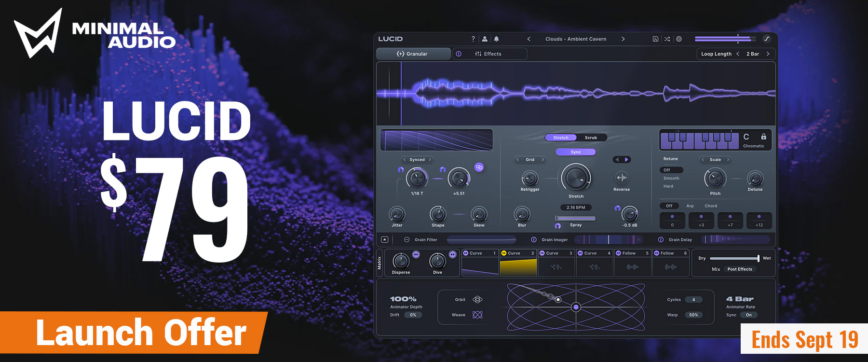This screenshot has width=868, height=362.
Task: Click the modulator icon on Curve 3
Action: [542, 253]
